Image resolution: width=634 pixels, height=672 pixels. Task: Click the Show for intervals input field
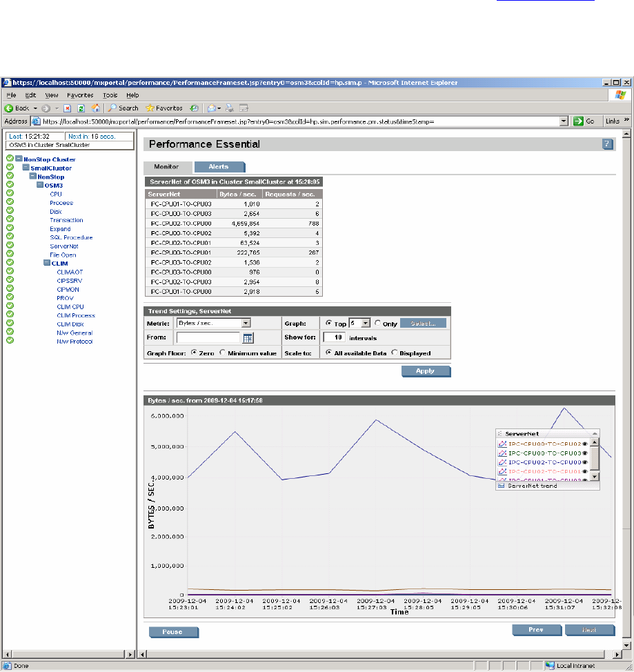[335, 337]
